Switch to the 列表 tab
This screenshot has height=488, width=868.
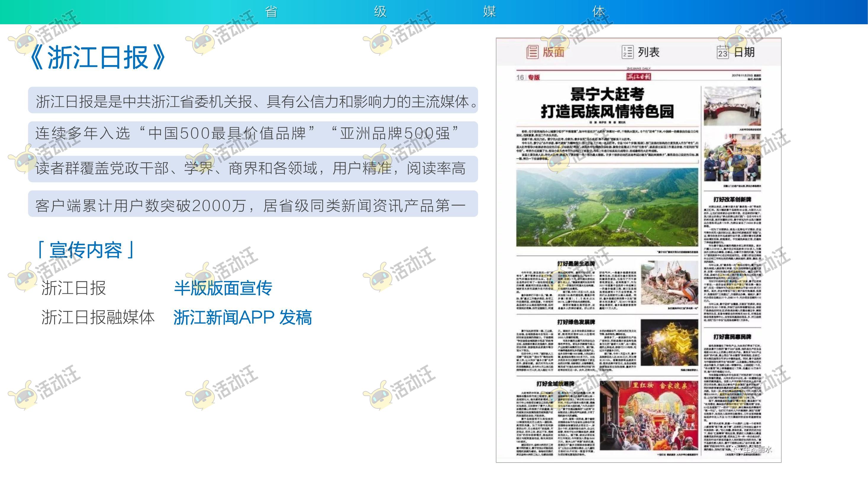click(x=640, y=52)
